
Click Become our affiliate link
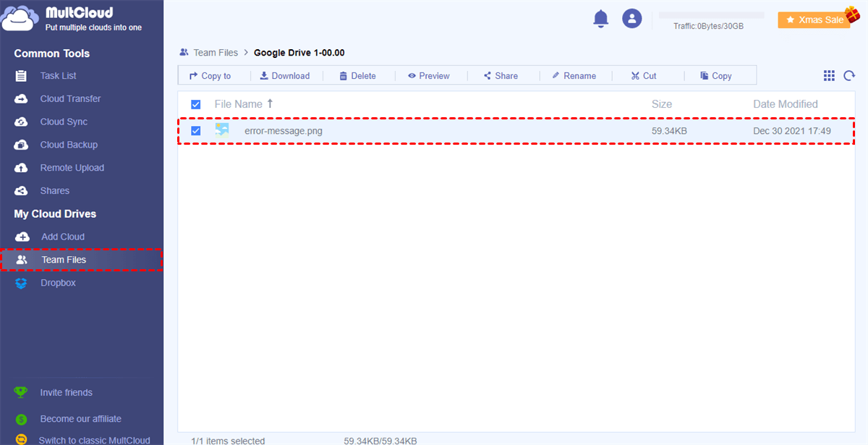click(81, 419)
